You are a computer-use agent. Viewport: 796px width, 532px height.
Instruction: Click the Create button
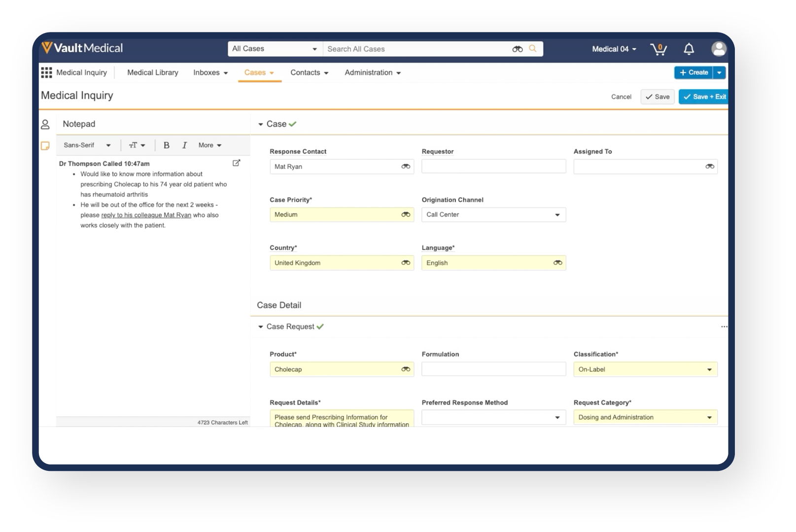click(693, 72)
